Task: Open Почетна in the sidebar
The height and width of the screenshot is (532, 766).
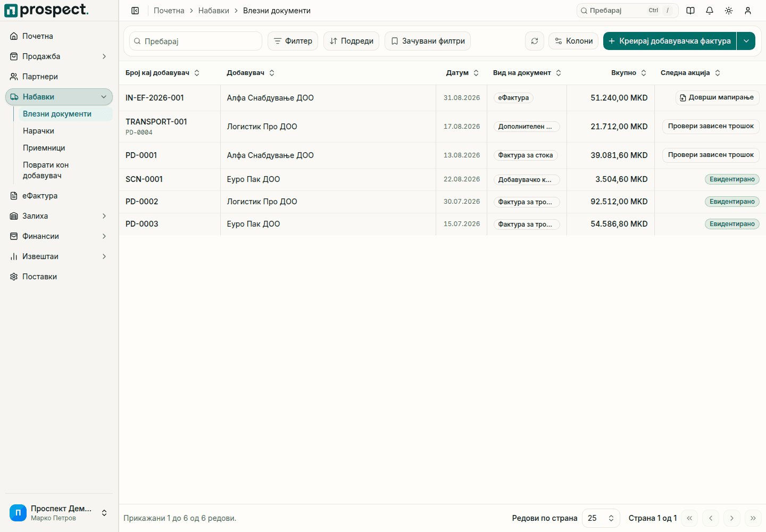Action: 59,36
